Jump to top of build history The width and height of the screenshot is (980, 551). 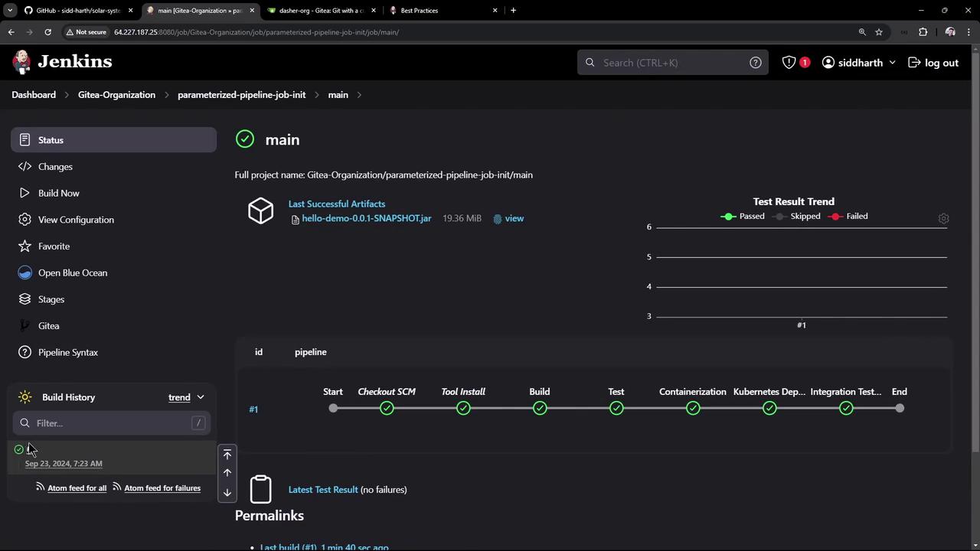227,455
